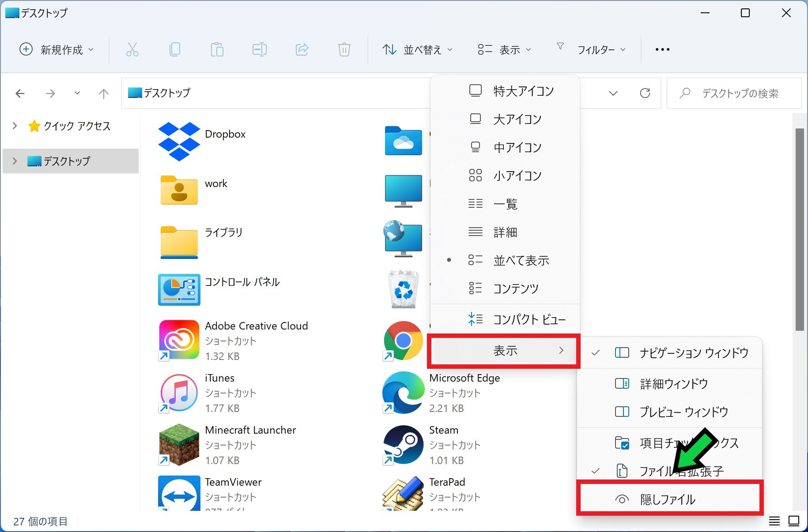This screenshot has width=808, height=532.
Task: Select the Microsoft Edge shortcut icon
Action: click(x=403, y=393)
